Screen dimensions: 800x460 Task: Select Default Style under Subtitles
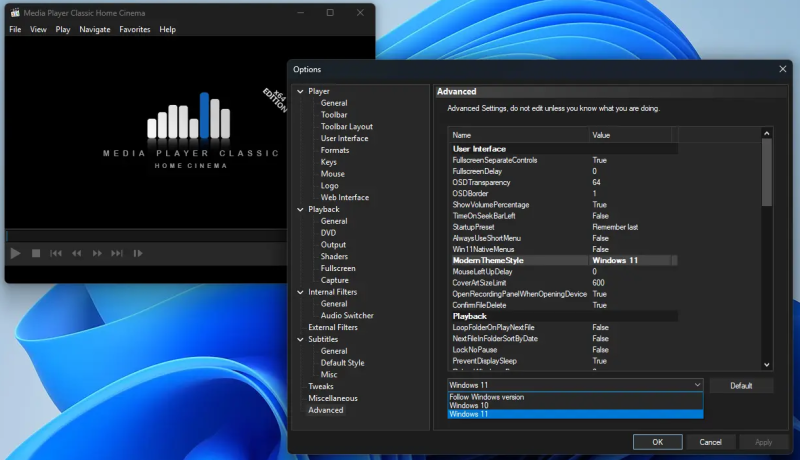point(342,363)
